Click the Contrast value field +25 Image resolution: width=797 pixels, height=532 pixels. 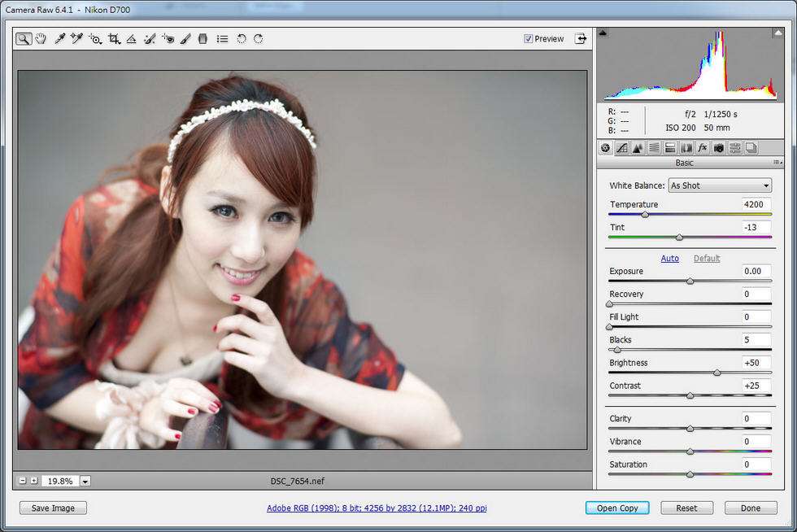756,386
